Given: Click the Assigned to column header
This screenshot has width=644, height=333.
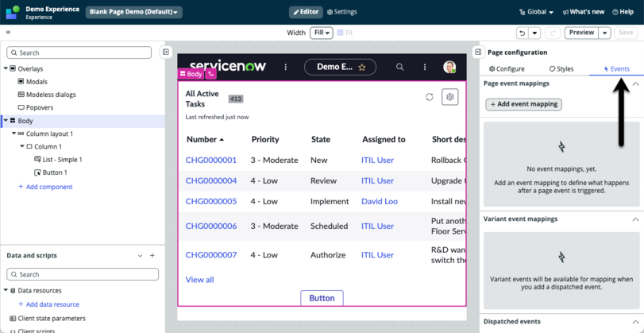Looking at the screenshot, I should coord(384,139).
